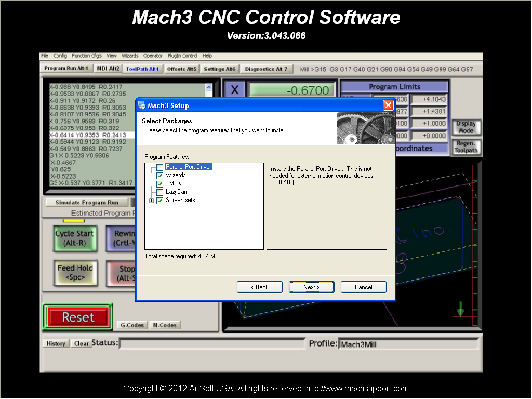Image resolution: width=532 pixels, height=399 pixels.
Task: Expand the Screen sets tree node
Action: tap(151, 201)
